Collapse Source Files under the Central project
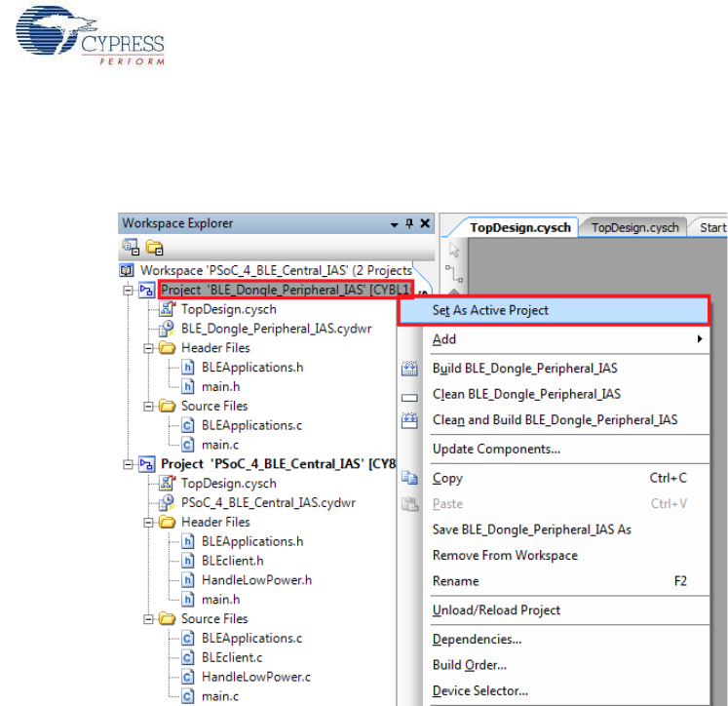This screenshot has height=706, width=728. pyautogui.click(x=148, y=619)
